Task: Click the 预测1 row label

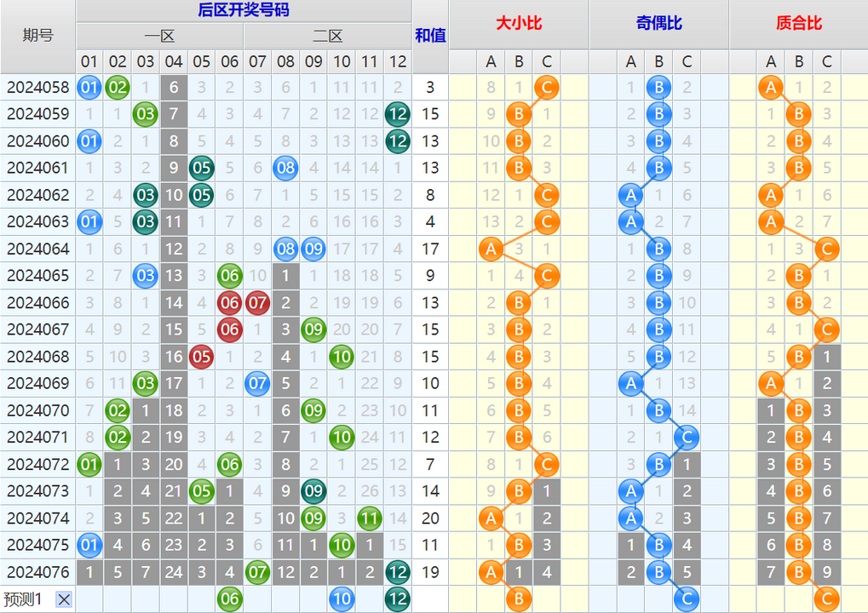Action: click(23, 599)
